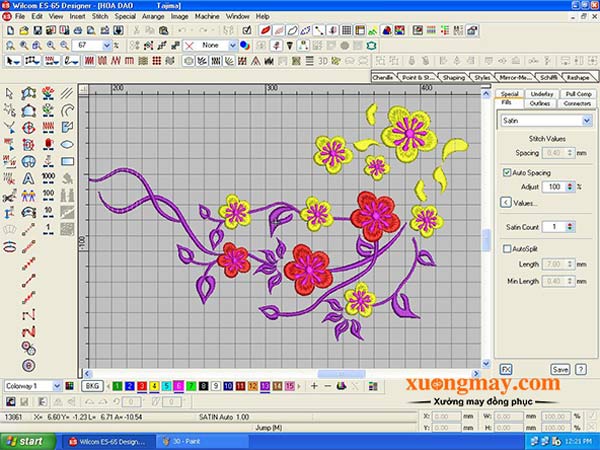Screen dimensions: 600x450
Task: Click the New design icon in toolbar
Action: point(10,31)
